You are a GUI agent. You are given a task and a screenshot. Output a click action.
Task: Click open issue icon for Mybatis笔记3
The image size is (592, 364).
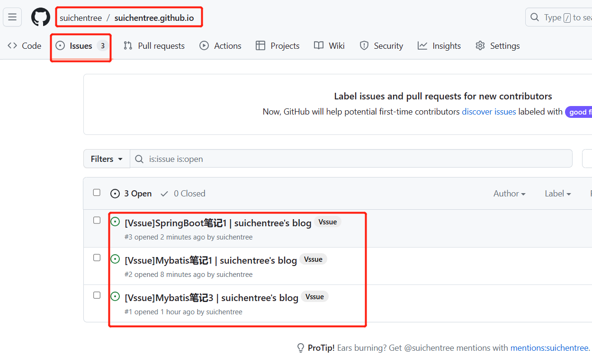click(x=115, y=296)
